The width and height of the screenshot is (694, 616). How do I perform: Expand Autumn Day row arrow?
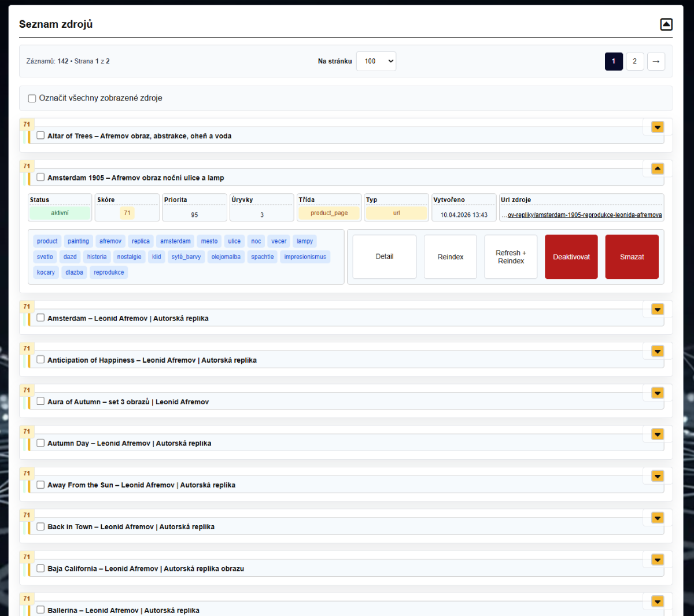658,434
